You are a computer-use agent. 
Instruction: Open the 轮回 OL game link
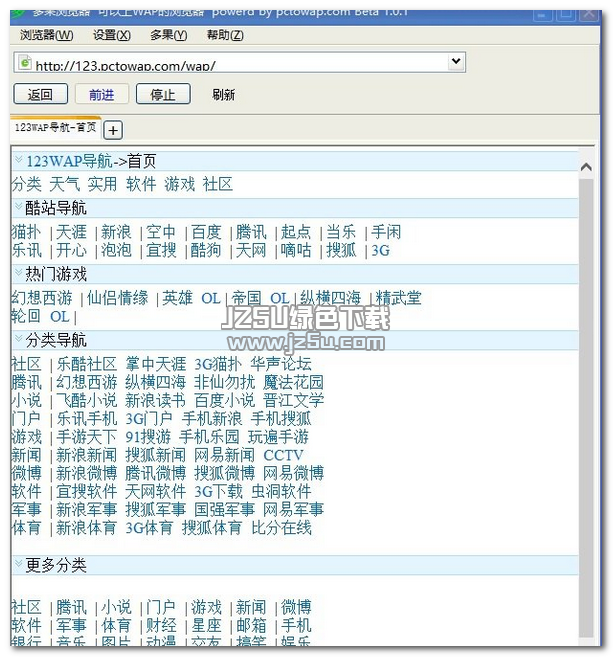coord(40,316)
